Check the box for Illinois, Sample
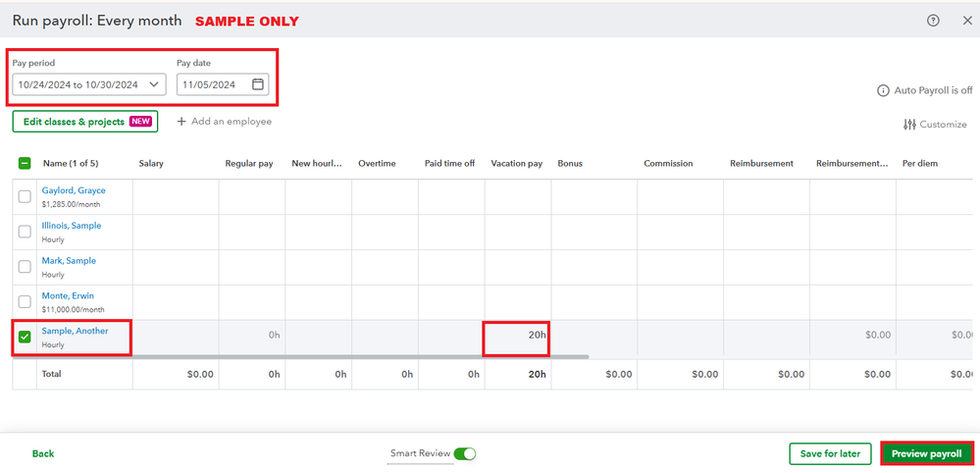This screenshot has height=473, width=980. click(25, 232)
